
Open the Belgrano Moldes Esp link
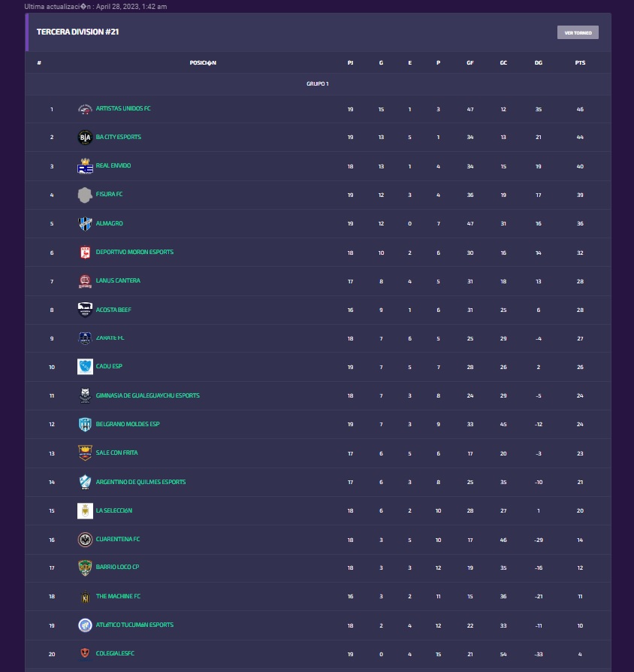128,424
